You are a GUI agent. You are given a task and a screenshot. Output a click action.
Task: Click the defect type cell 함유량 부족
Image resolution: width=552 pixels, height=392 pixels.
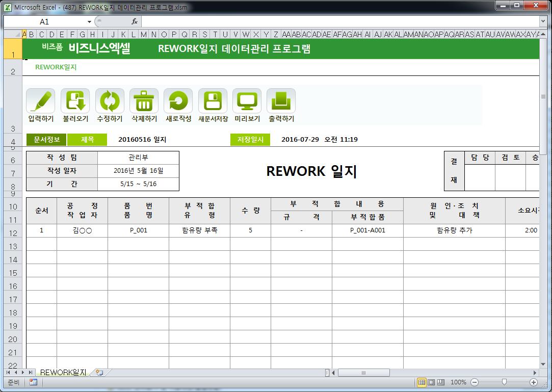point(200,230)
